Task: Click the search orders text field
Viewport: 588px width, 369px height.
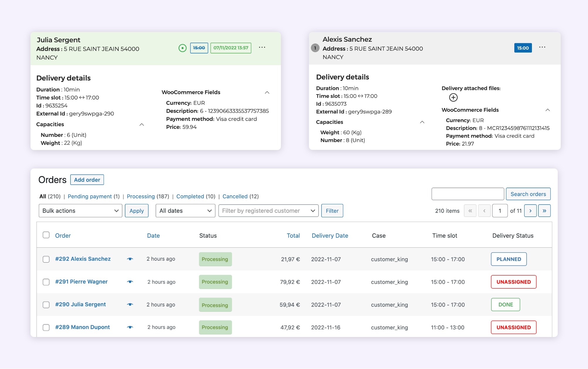Action: (468, 194)
